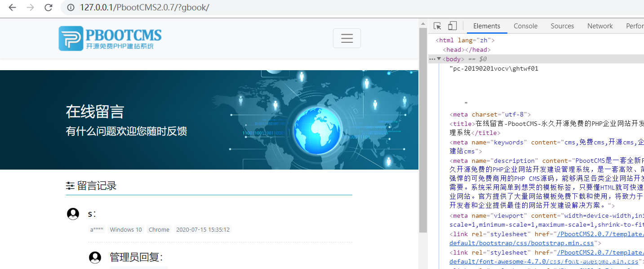This screenshot has height=269, width=644.
Task: Toggle the hamburger navigation menu
Action: 346,38
